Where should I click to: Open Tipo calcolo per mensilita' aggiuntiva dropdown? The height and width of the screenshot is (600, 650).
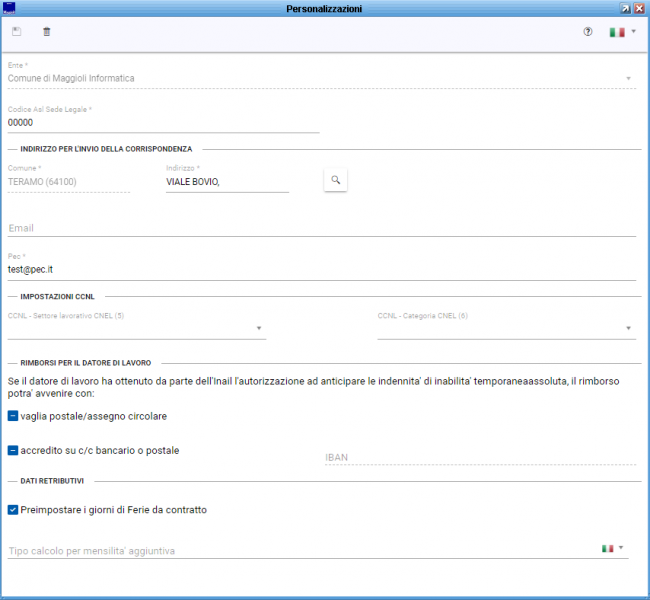300,550
